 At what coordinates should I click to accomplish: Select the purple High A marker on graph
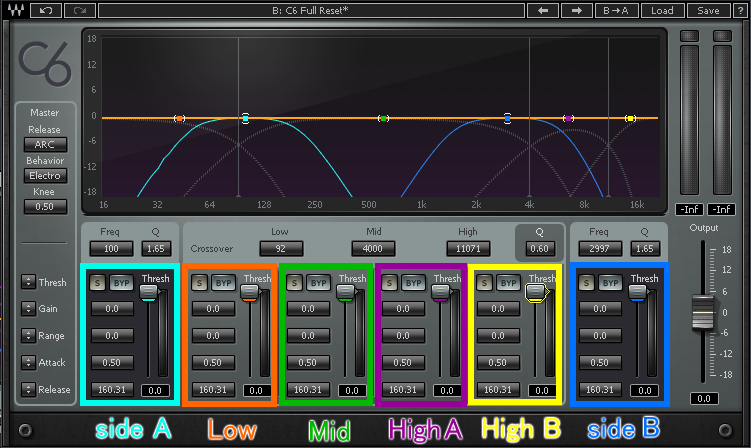[569, 119]
